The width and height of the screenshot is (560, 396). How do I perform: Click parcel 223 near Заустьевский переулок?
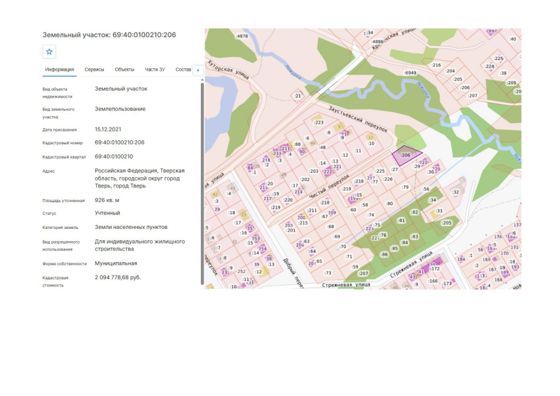[x=319, y=122]
